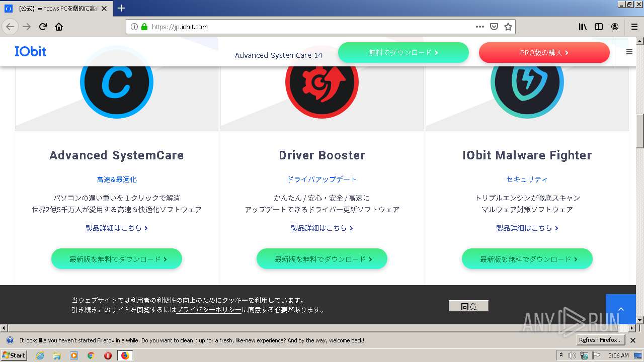Open the media player taskbar icon
The image size is (644, 362).
pos(74,355)
